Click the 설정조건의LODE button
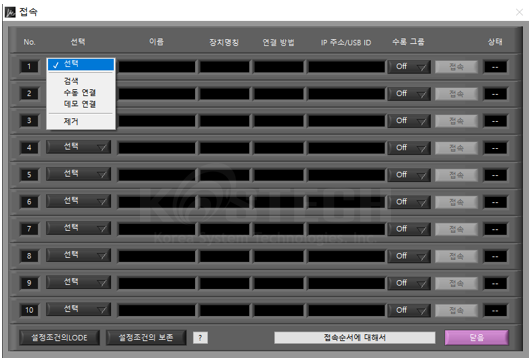 coord(59,338)
